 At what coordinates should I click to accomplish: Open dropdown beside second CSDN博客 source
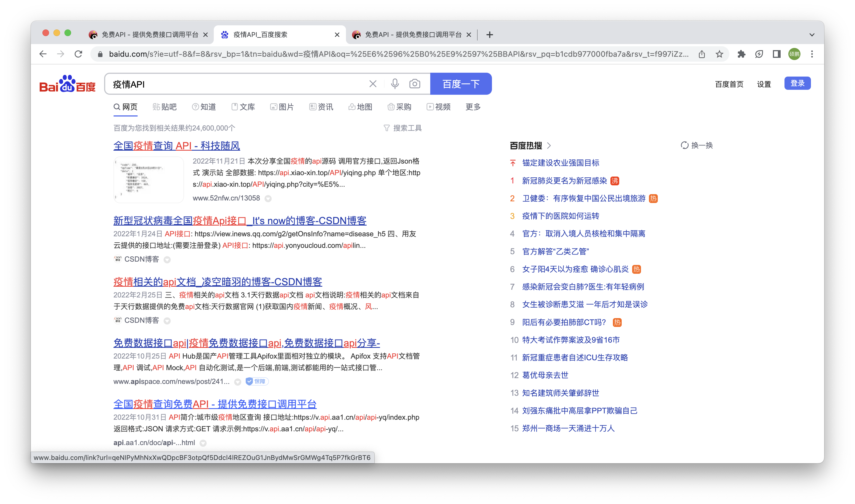pyautogui.click(x=167, y=321)
